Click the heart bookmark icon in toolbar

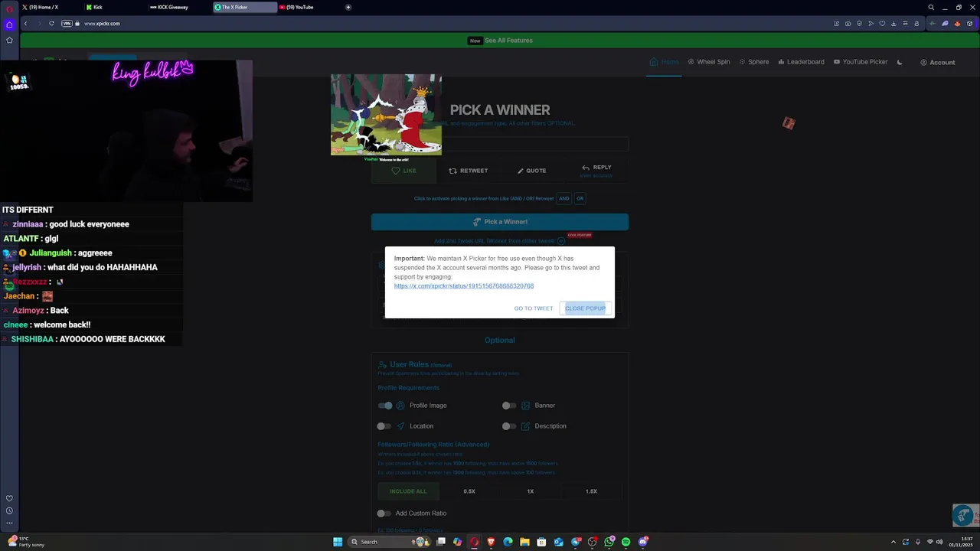click(x=882, y=24)
